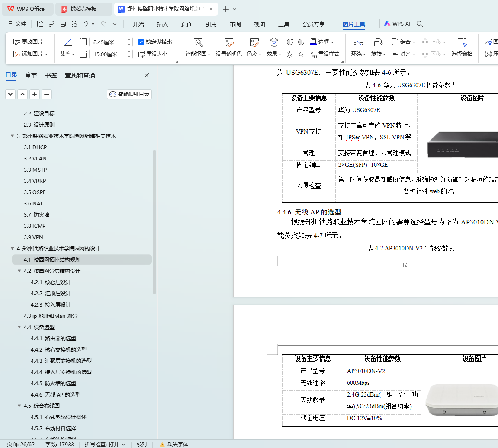Click the 缺失字体 warning in status bar
498x448 pixels.
174,444
